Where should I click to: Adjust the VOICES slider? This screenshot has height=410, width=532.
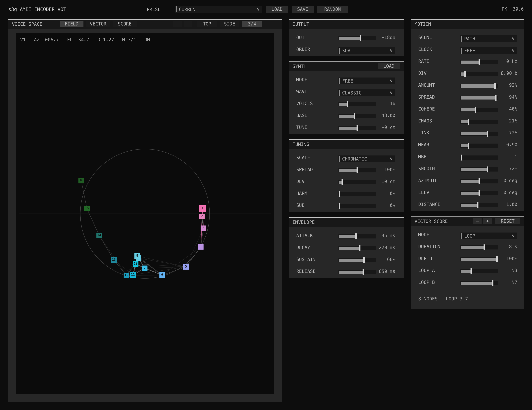(357, 104)
